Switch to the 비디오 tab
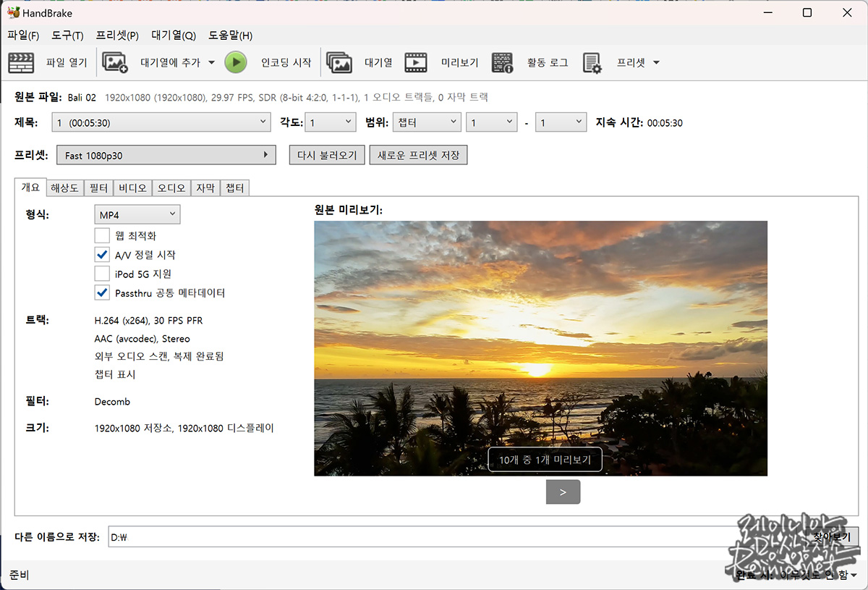The image size is (868, 590). (132, 187)
